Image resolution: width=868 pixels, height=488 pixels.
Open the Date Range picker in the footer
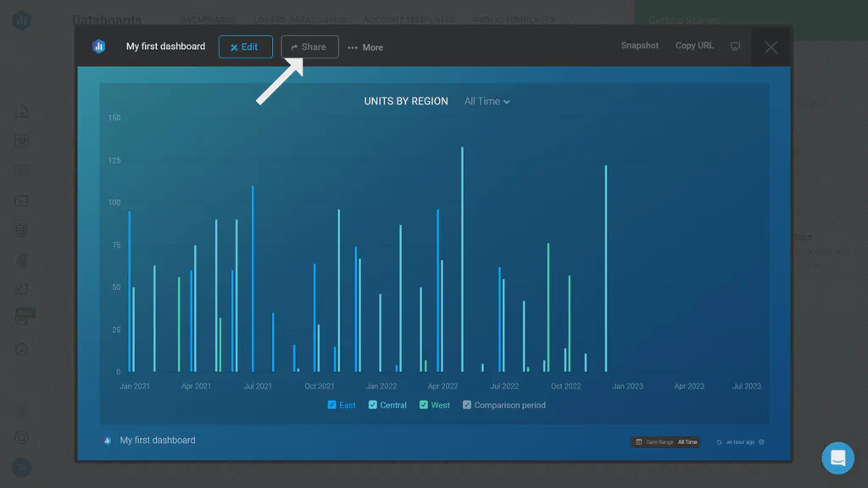pyautogui.click(x=665, y=441)
